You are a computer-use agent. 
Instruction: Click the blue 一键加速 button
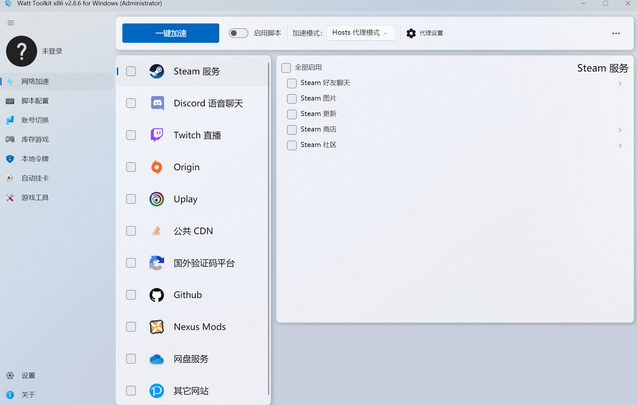tap(171, 33)
